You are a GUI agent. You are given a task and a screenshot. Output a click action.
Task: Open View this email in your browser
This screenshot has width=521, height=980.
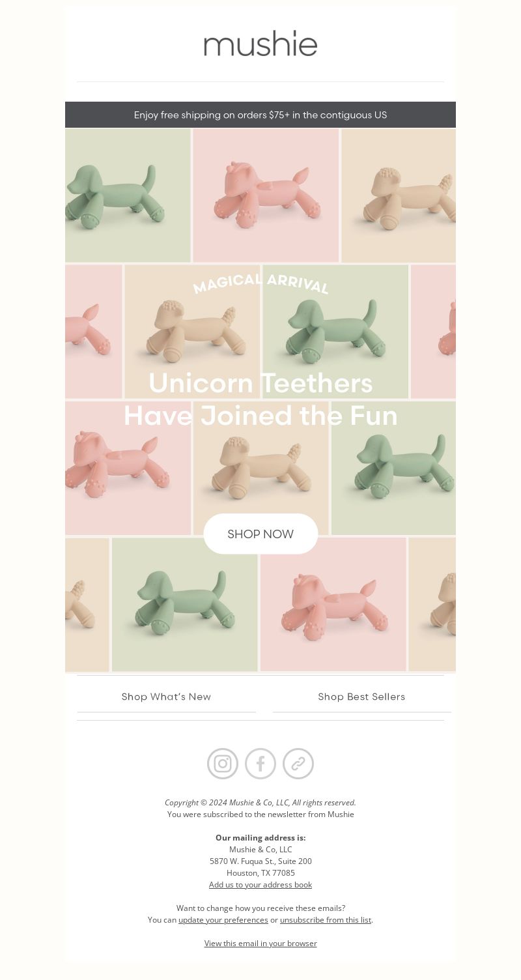tap(260, 943)
